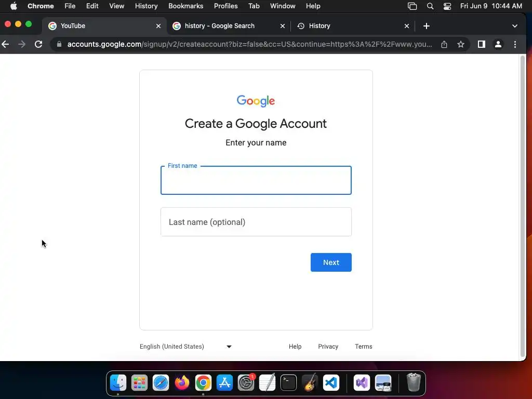The height and width of the screenshot is (399, 532).
Task: Expand the tab search chevron
Action: point(515,26)
